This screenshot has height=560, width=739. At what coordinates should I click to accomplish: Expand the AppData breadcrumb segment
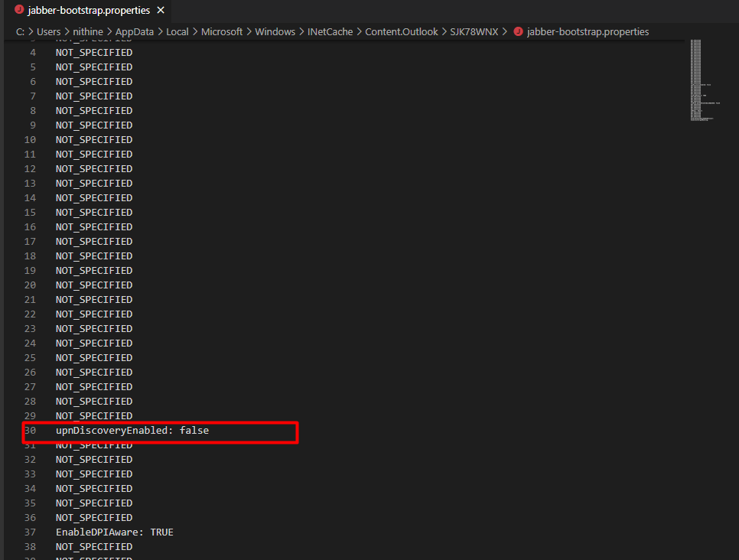click(x=132, y=31)
